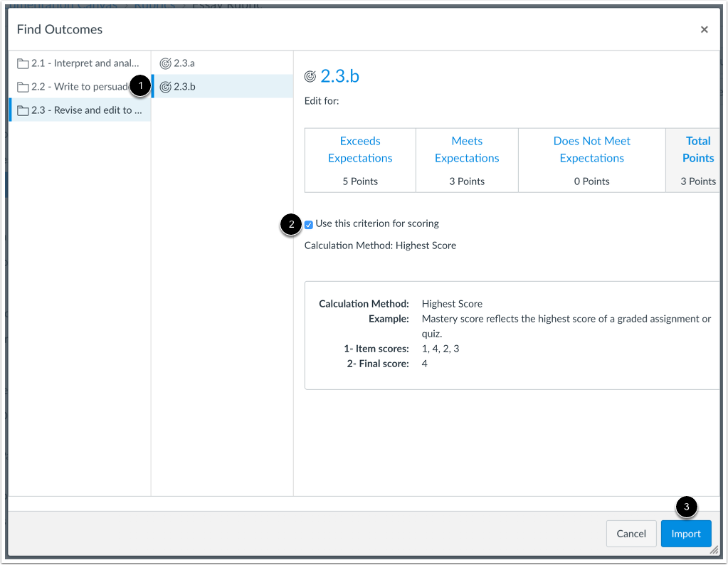Click the Calculation Method: Highest Score line below checkbox
Image resolution: width=728 pixels, height=565 pixels.
[380, 245]
